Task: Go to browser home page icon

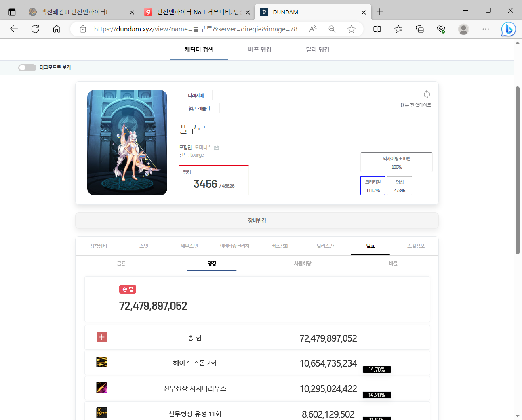Action: (57, 29)
